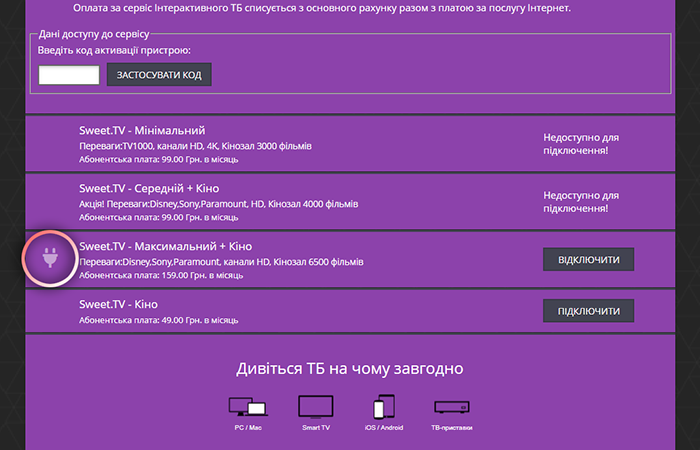Click the 'Акція!' Кінозал 4000 фільмів line
Image resolution: width=700 pixels, height=450 pixels.
[x=219, y=204]
